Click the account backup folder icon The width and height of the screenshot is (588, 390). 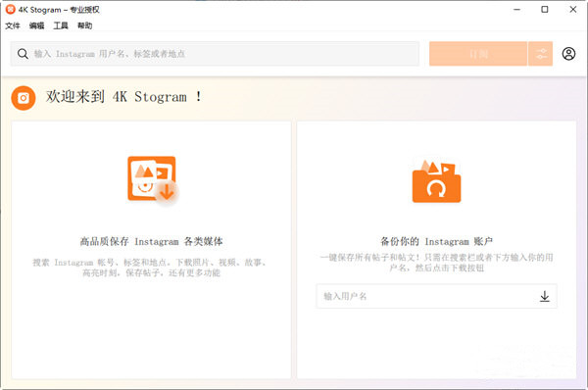(436, 181)
